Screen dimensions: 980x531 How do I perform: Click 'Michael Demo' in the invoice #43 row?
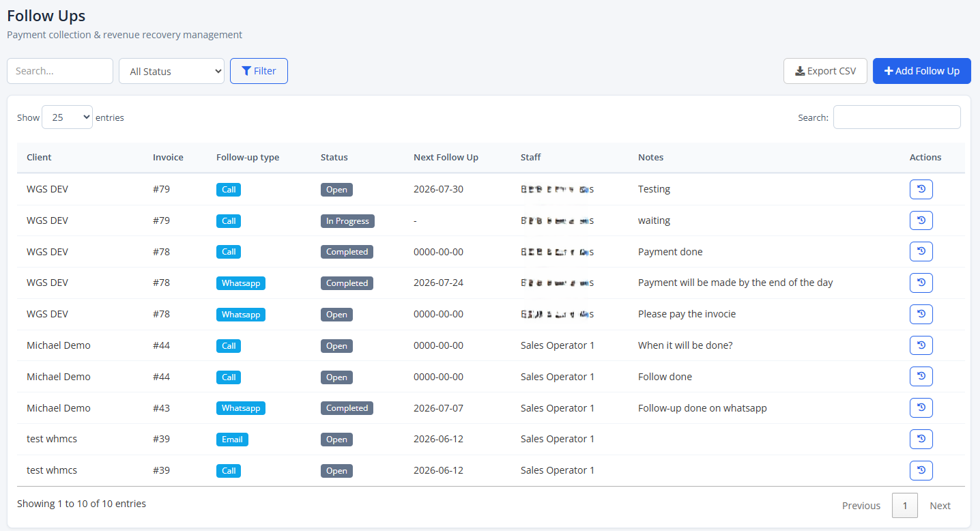click(59, 408)
